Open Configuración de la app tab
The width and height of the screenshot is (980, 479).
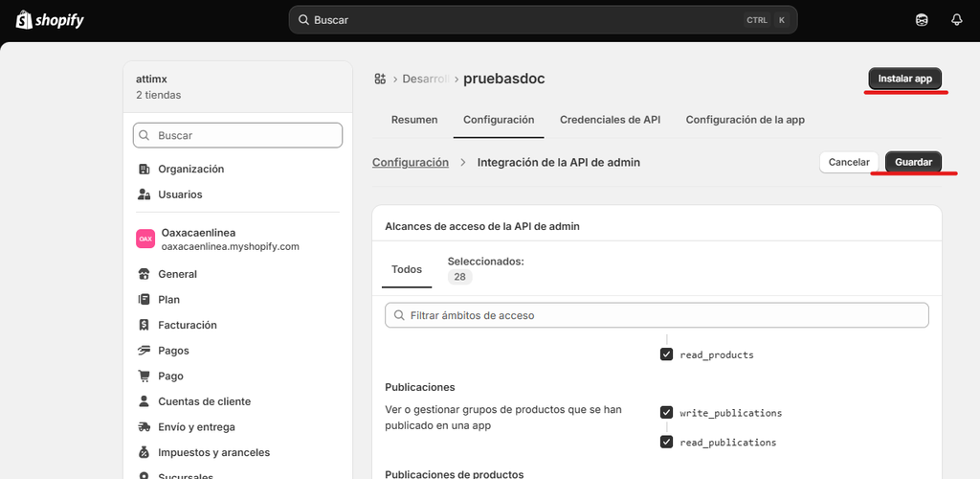[745, 120]
